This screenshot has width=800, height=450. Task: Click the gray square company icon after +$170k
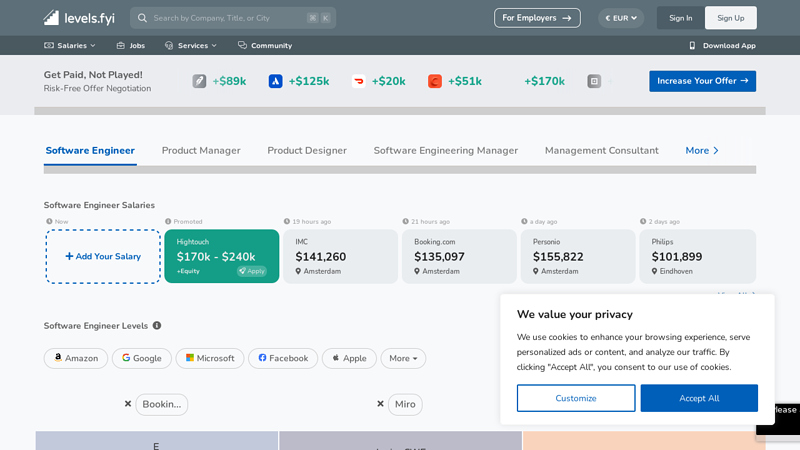[x=594, y=81]
